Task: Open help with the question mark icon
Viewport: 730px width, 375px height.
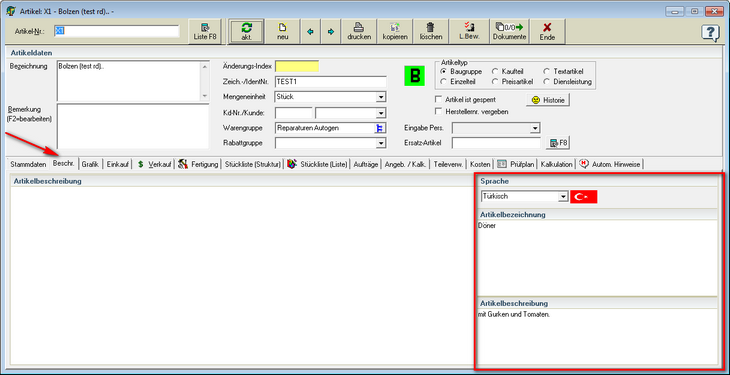Action: click(710, 33)
